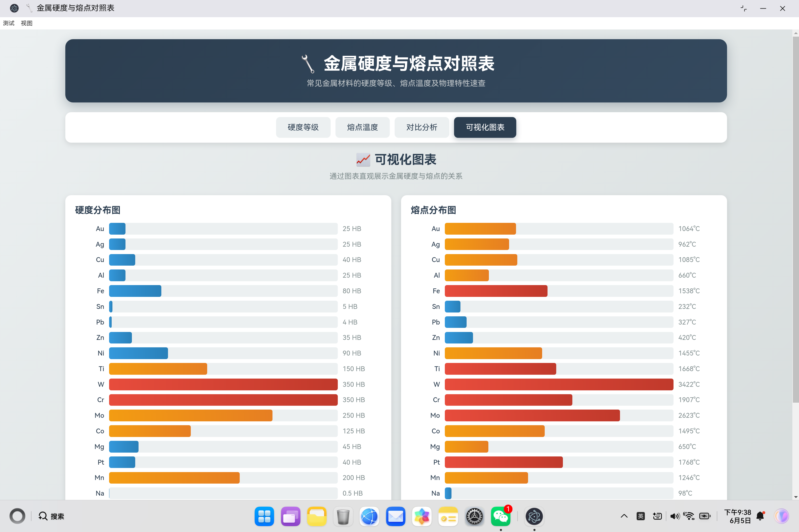Switch to the 熔点温度 tab
799x532 pixels.
[362, 127]
